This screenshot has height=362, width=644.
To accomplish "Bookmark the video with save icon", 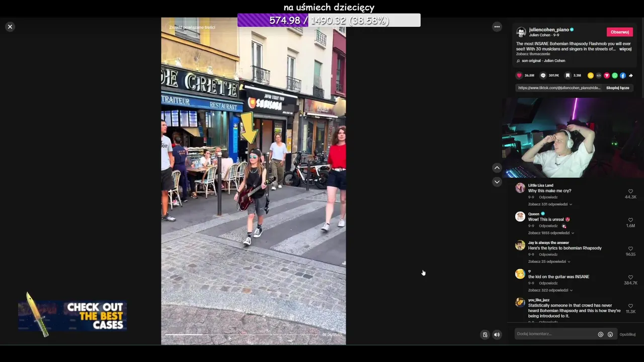I will point(568,75).
